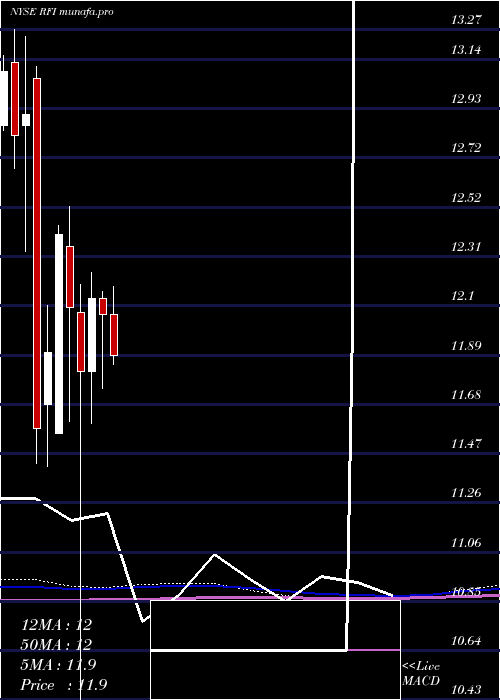Select the 13.27 price axis label
The width and height of the screenshot is (500, 700).
pyautogui.click(x=466, y=20)
